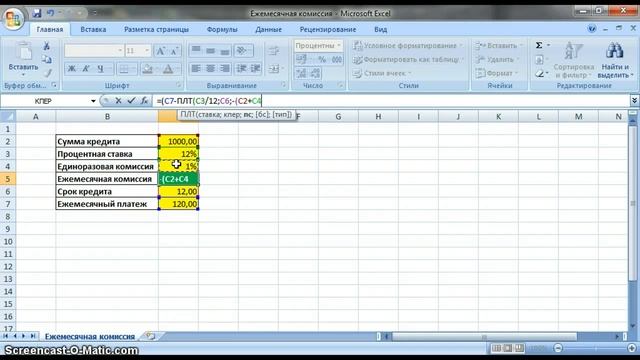Click the fill color bucket icon
640x360 pixels.
coord(147,69)
